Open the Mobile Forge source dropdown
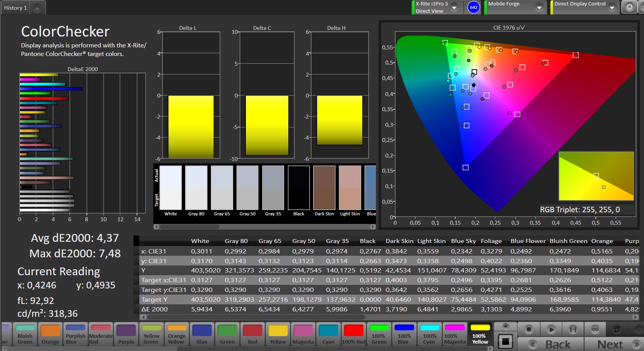Viewport: 644px width, 351px height. [539, 7]
